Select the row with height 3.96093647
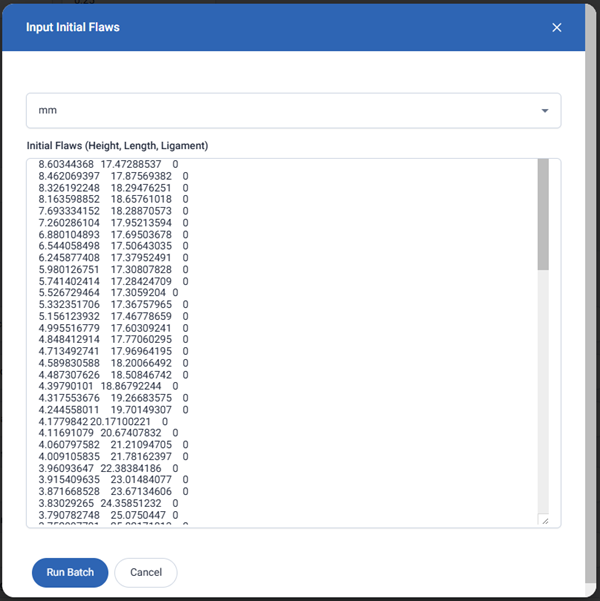600x601 pixels. 106,468
